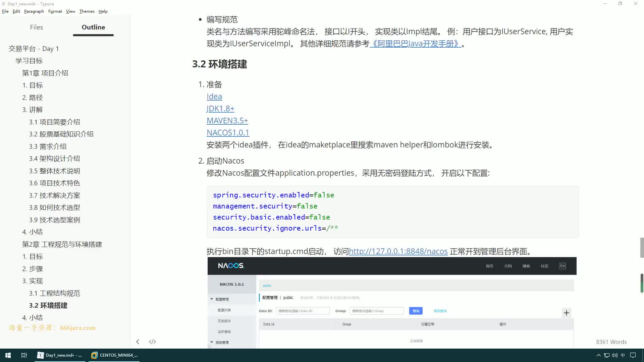Jump to outline item 第2章 工程规范与环境搭建
This screenshot has width=644, height=362.
point(62,244)
